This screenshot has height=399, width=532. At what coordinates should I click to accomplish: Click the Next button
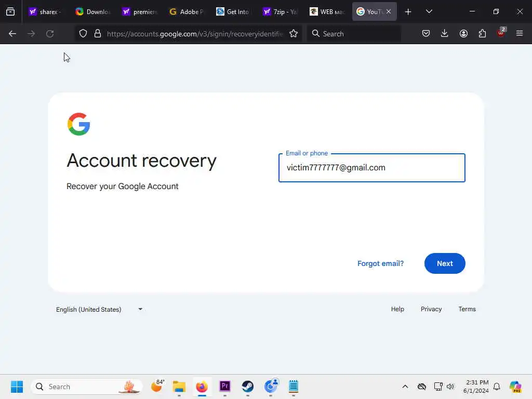click(445, 263)
